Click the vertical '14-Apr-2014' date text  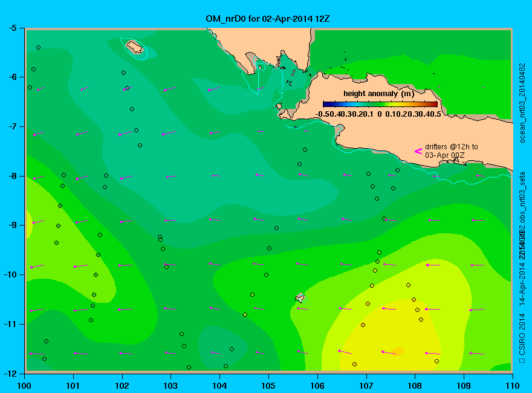point(522,283)
